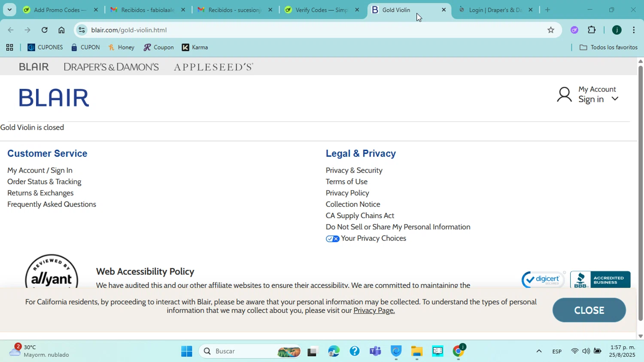This screenshot has height=362, width=644.
Task: Open the CUPON bookmark
Action: coord(85,48)
